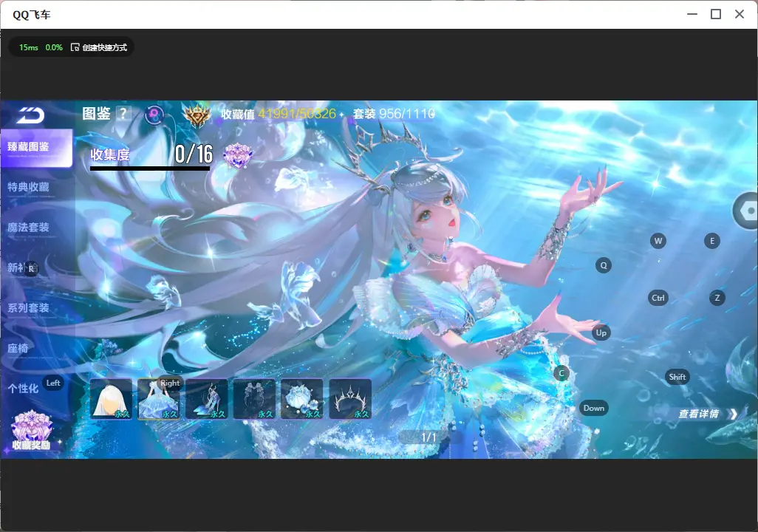Open the golden crest rank badge
The width and height of the screenshot is (758, 532).
coord(197,115)
